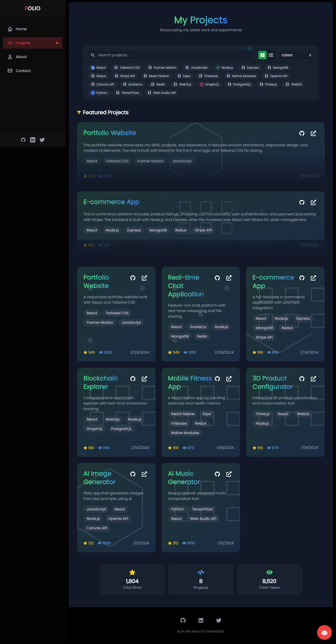This screenshot has height=644, width=336.
Task: Open the Latest sort dropdown
Action: pyautogui.click(x=296, y=55)
